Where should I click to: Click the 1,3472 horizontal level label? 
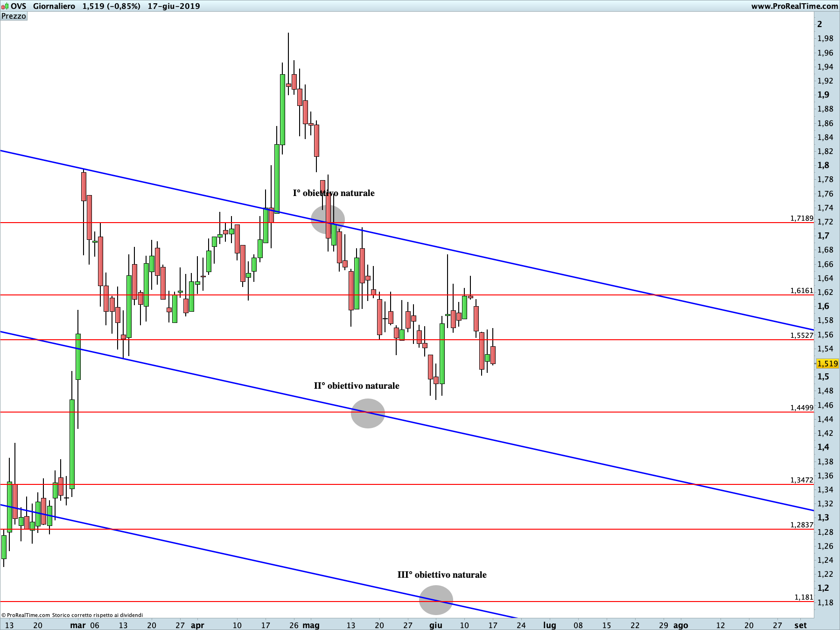click(x=802, y=480)
